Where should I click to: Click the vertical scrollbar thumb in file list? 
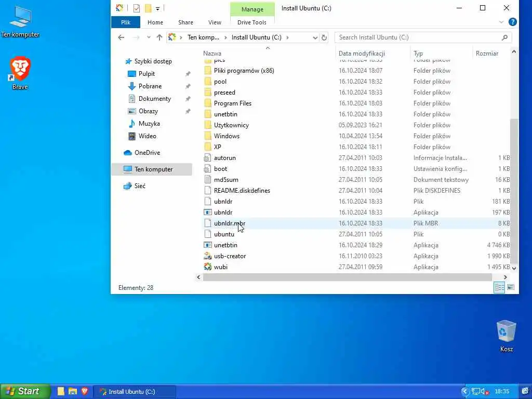pos(514,191)
